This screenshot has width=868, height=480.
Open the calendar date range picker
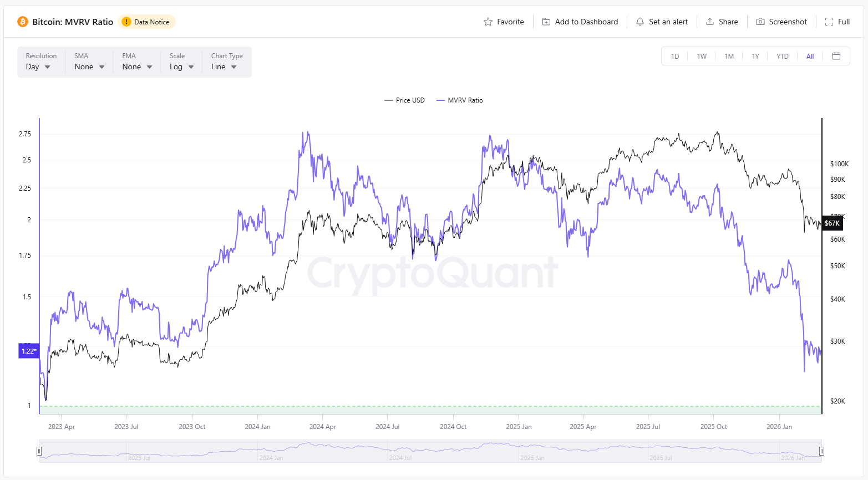point(836,56)
